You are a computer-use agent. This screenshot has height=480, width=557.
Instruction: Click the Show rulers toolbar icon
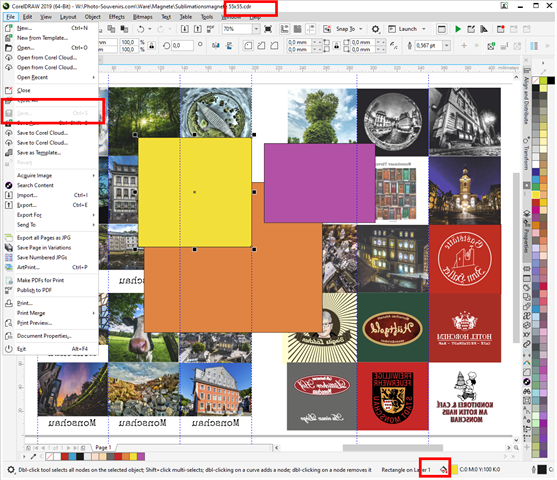click(x=285, y=29)
